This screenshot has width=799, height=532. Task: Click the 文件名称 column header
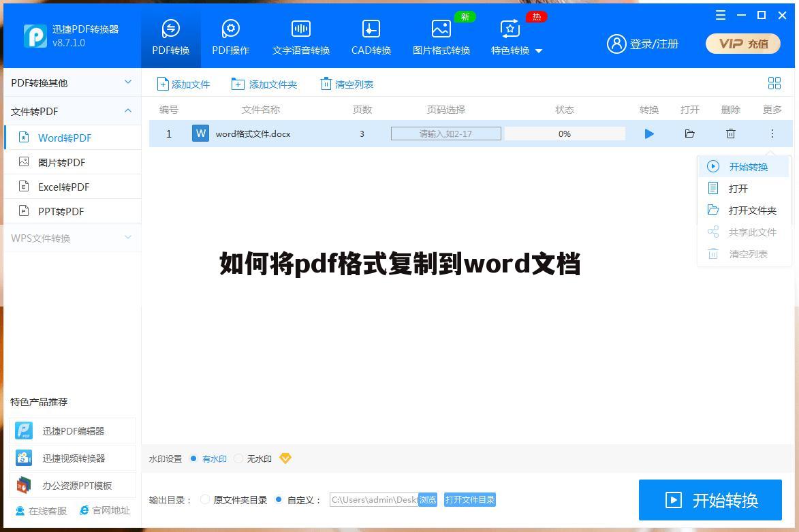coord(261,110)
